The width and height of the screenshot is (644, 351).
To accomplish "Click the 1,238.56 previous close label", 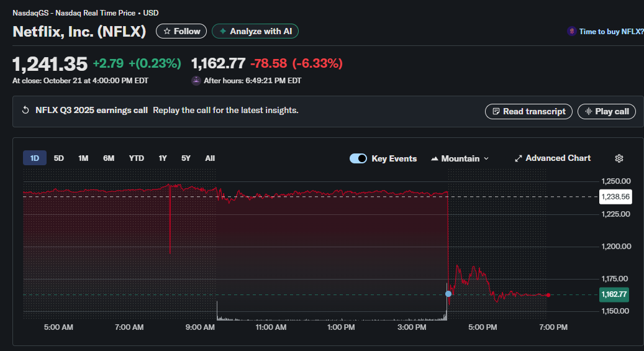I will 615,197.
